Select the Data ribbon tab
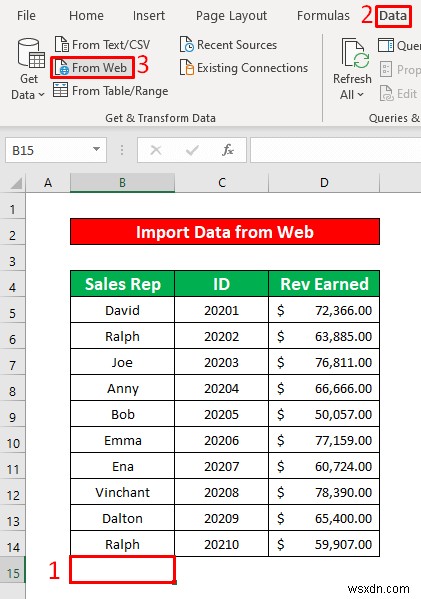 (393, 16)
